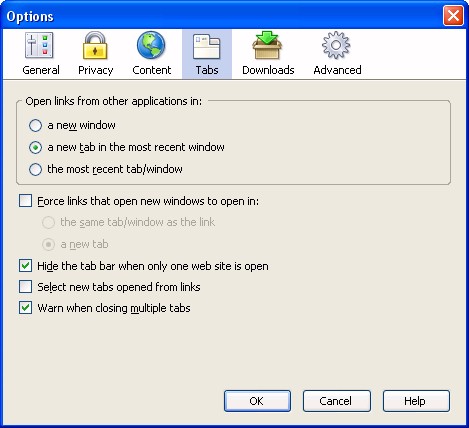Close the Options dialog window

coord(453,16)
